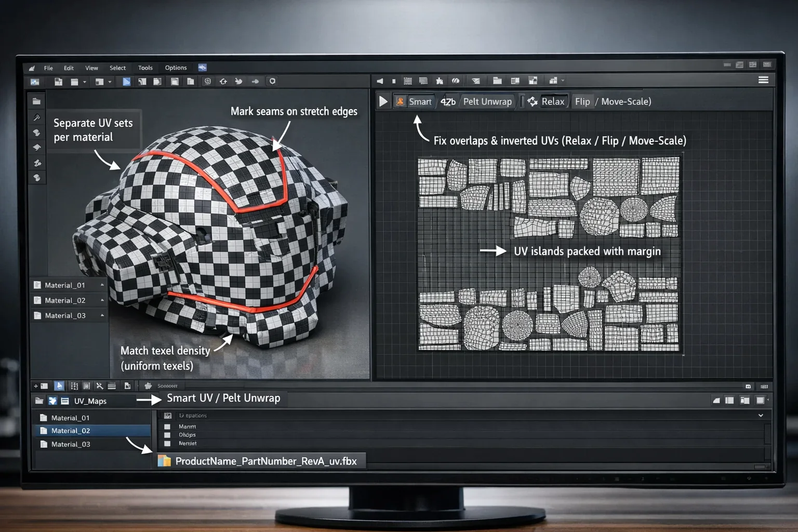
Task: Click the envelope send icon in right viewport toolbar
Action: pyautogui.click(x=475, y=81)
